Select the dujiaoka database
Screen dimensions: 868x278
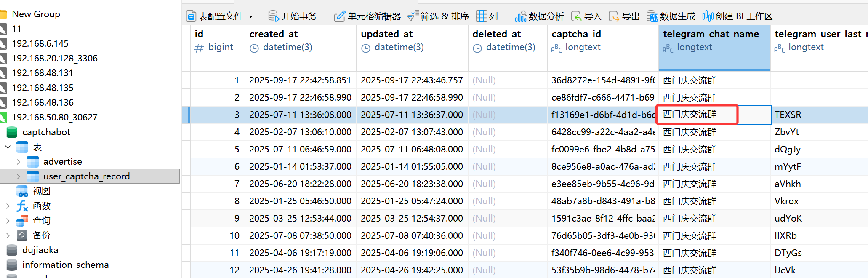tap(40, 250)
